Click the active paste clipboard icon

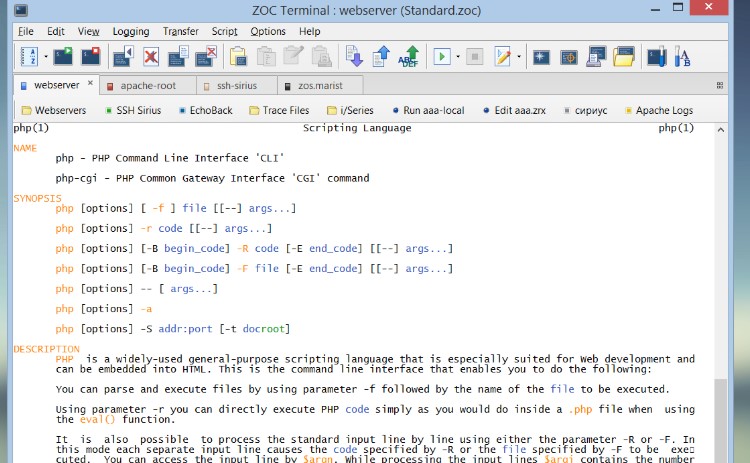[x=238, y=56]
